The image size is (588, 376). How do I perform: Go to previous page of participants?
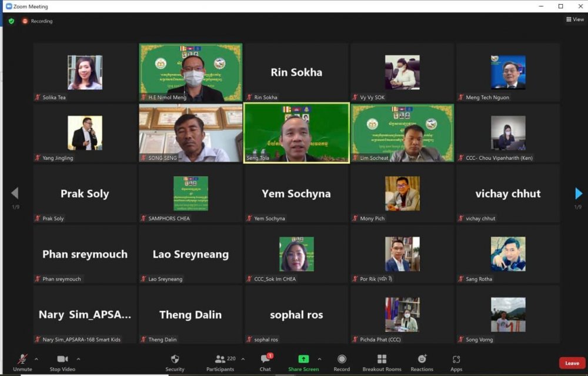(15, 193)
